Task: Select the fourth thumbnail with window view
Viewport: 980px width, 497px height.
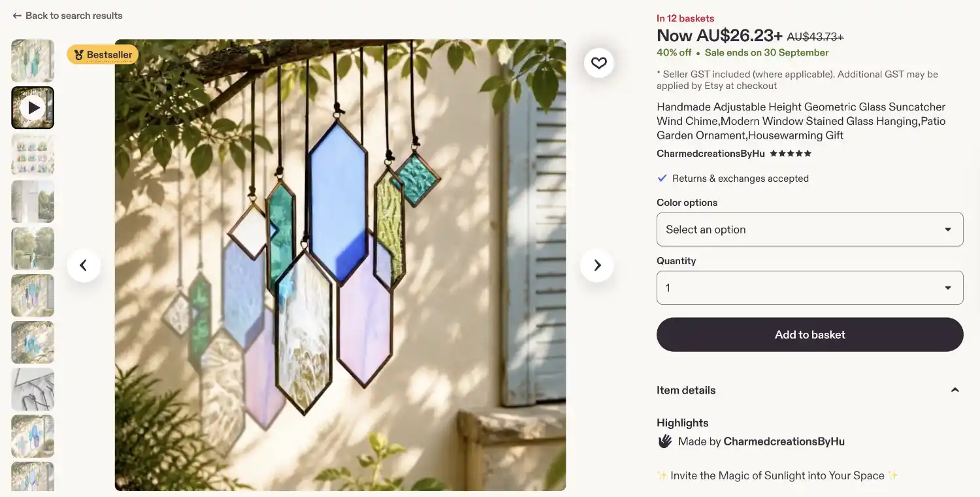Action: 33,202
